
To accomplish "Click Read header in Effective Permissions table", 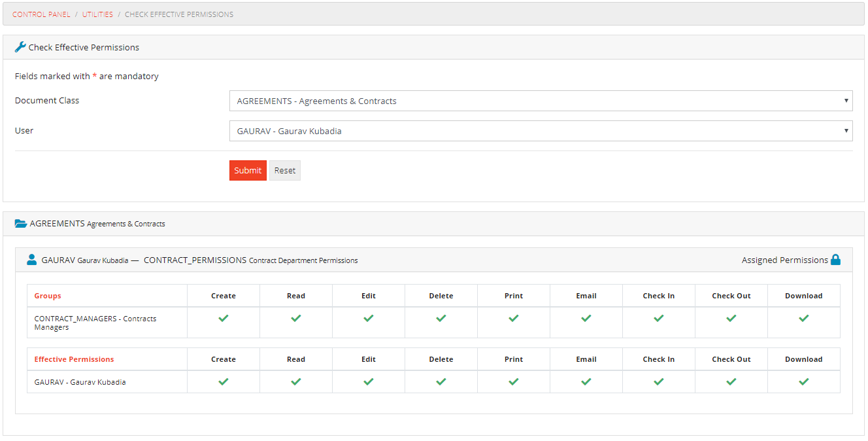I will 296,359.
